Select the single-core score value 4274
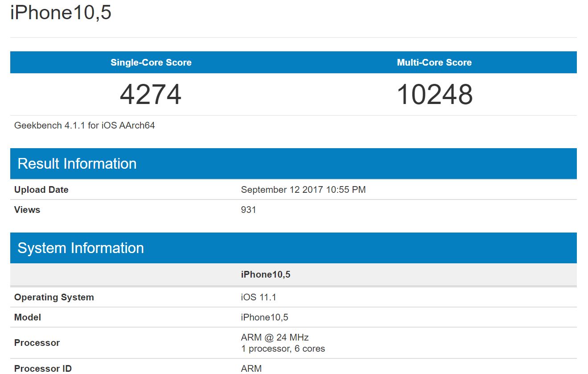 tap(151, 94)
